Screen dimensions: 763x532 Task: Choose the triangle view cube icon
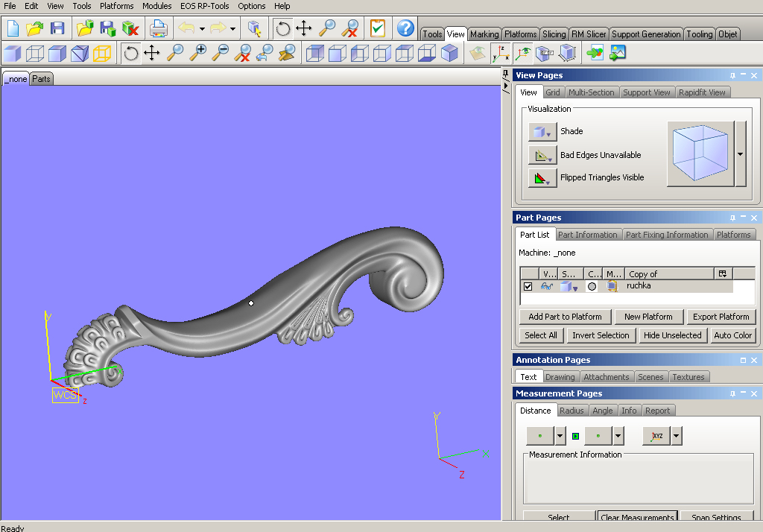[80, 53]
